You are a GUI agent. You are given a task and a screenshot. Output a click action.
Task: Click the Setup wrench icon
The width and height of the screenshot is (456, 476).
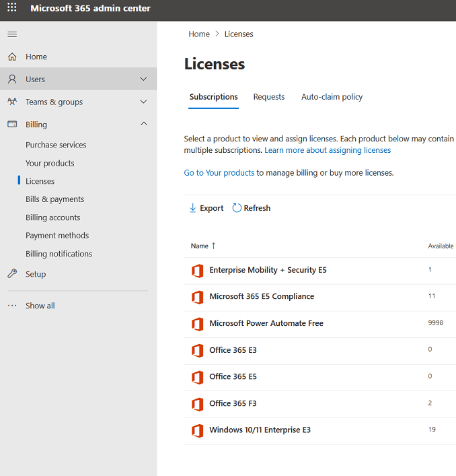(12, 274)
